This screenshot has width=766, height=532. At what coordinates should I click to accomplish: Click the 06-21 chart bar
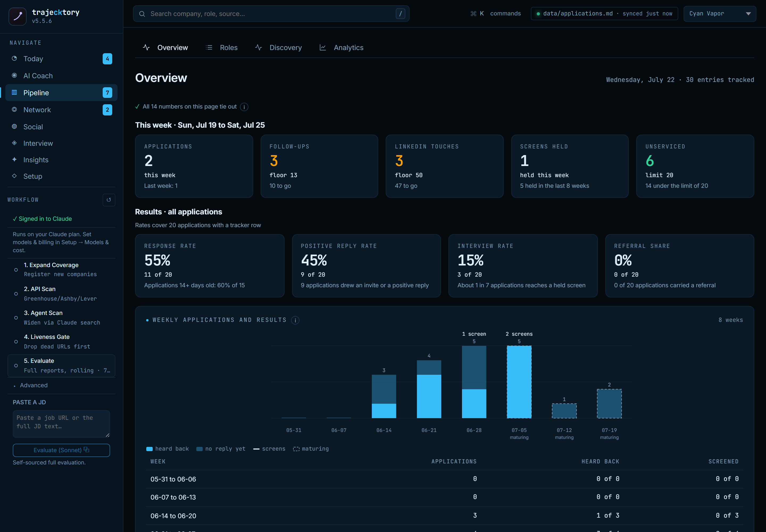tap(429, 389)
